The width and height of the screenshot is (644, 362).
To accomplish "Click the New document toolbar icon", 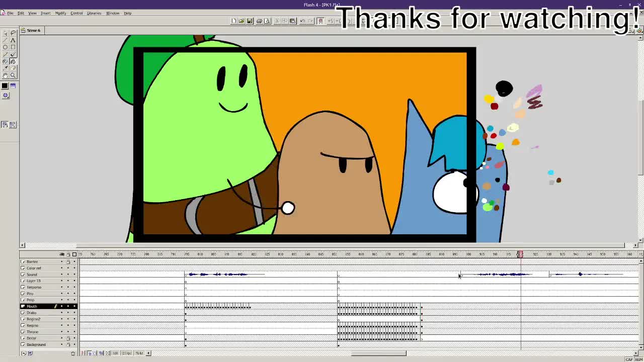I will [233, 21].
